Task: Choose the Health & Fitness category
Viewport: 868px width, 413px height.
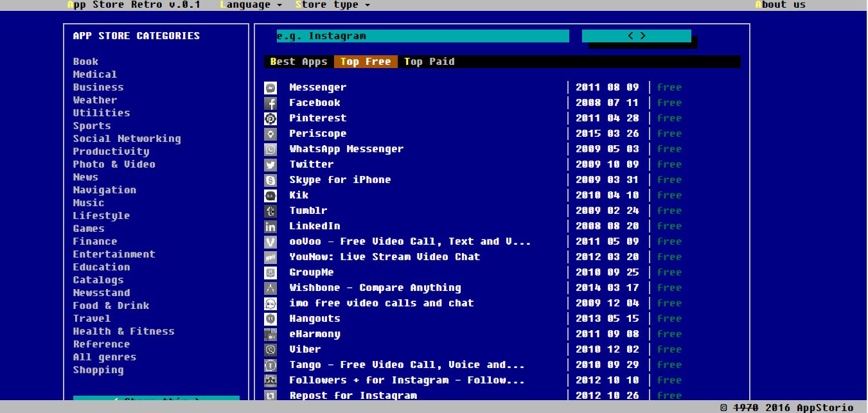Action: tap(124, 331)
